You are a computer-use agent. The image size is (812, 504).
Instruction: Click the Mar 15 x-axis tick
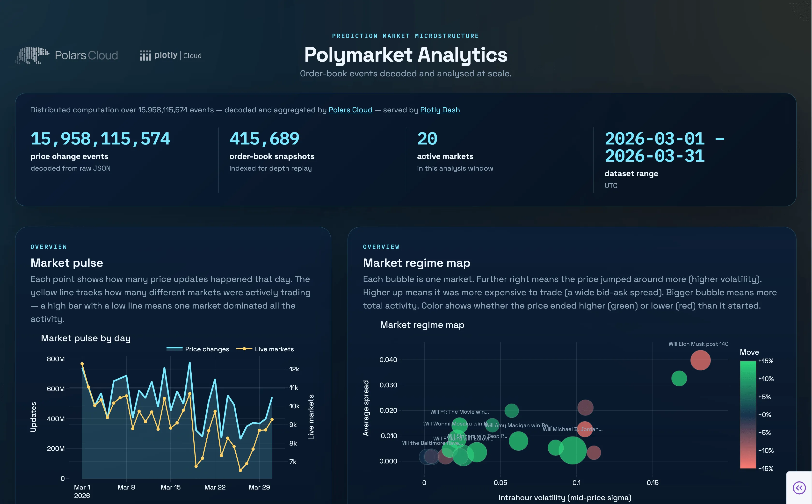click(170, 487)
